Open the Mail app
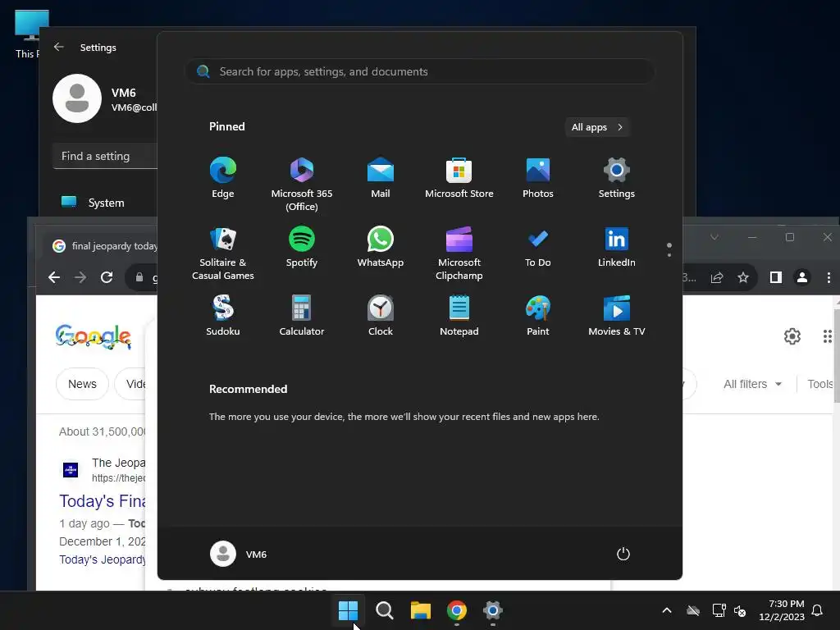840x630 pixels. (x=381, y=178)
